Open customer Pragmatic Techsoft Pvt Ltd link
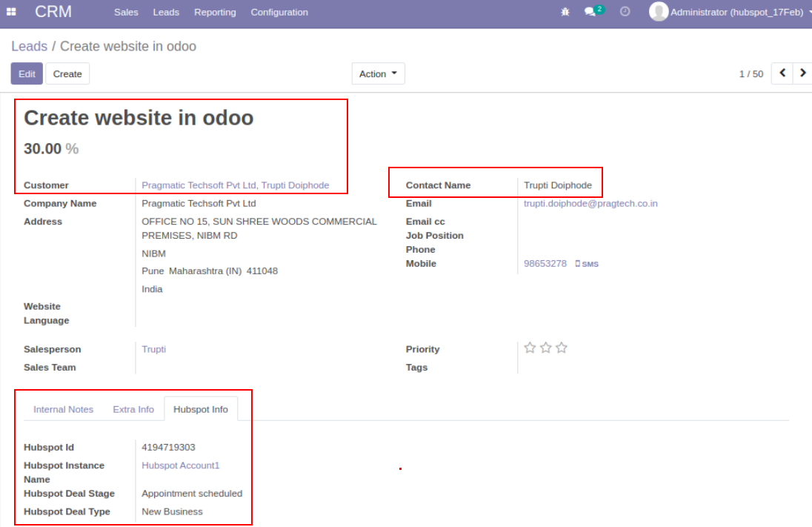Viewport: 812px width, 527px height. (x=235, y=185)
